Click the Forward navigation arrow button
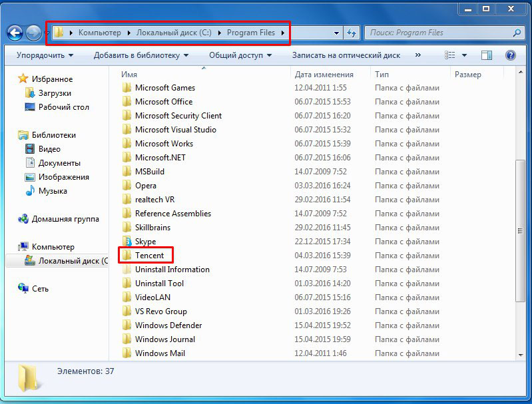Viewport: 532px width, 404px height. 33,33
